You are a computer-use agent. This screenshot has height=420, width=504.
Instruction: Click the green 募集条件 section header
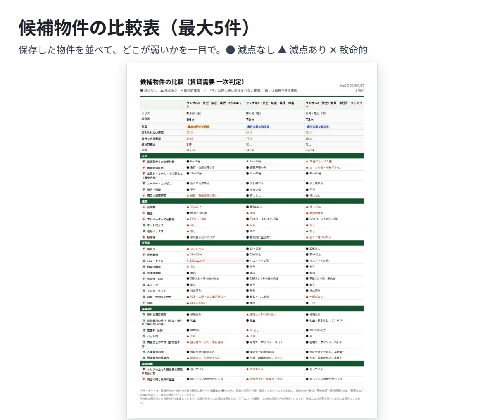(252, 309)
